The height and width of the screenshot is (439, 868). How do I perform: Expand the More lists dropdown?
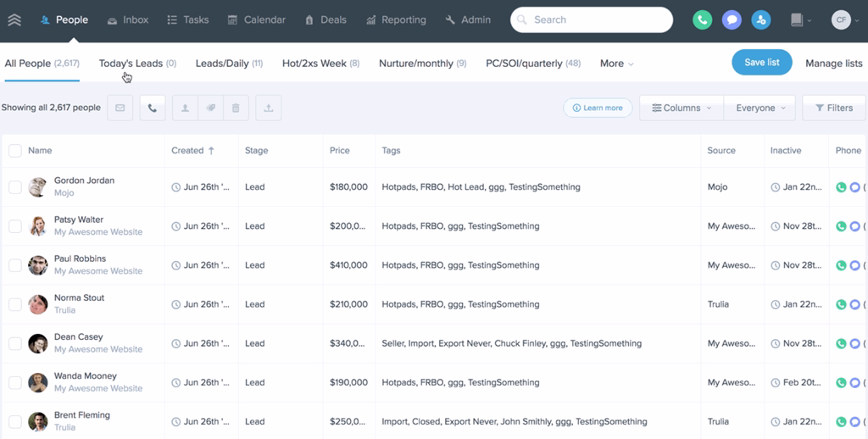(x=616, y=64)
